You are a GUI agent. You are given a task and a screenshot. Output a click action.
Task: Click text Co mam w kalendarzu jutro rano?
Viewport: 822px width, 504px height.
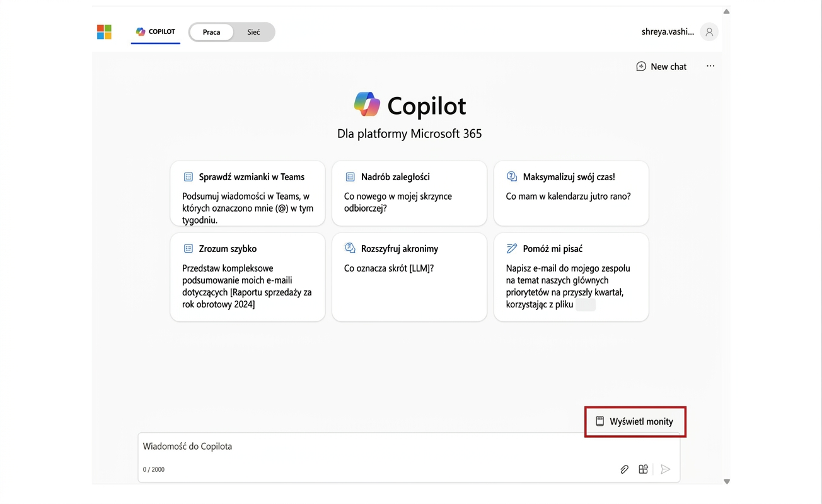coord(569,197)
